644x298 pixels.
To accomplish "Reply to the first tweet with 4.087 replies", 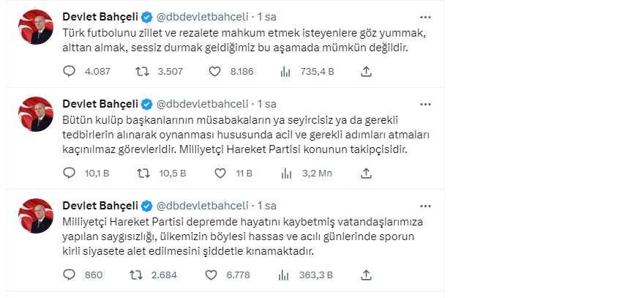I will pyautogui.click(x=70, y=72).
